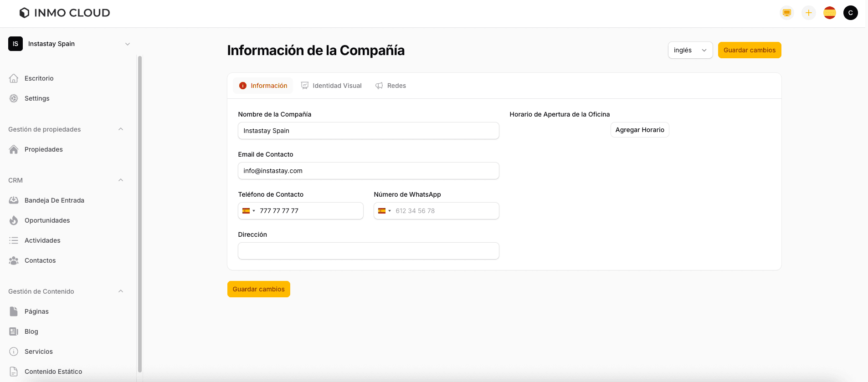Click bottom Guardar cambios button
Image resolution: width=868 pixels, height=382 pixels.
(258, 289)
